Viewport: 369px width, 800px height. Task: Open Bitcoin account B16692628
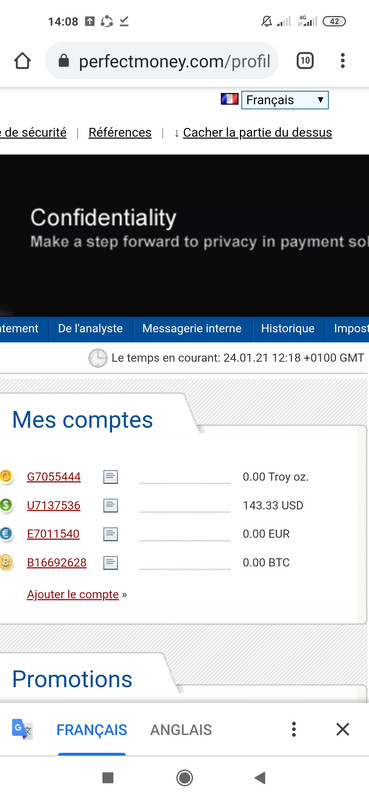click(57, 563)
